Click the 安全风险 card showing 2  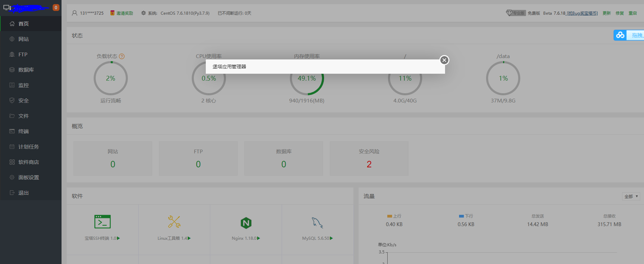pos(369,158)
